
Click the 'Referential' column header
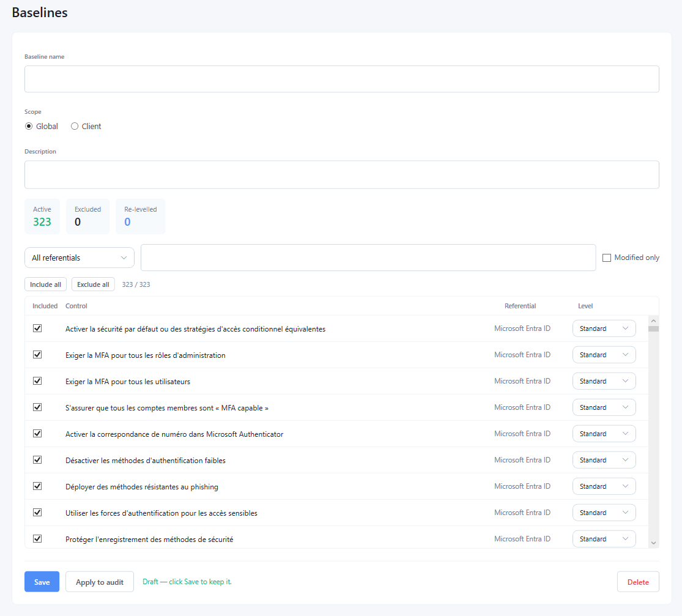(520, 306)
